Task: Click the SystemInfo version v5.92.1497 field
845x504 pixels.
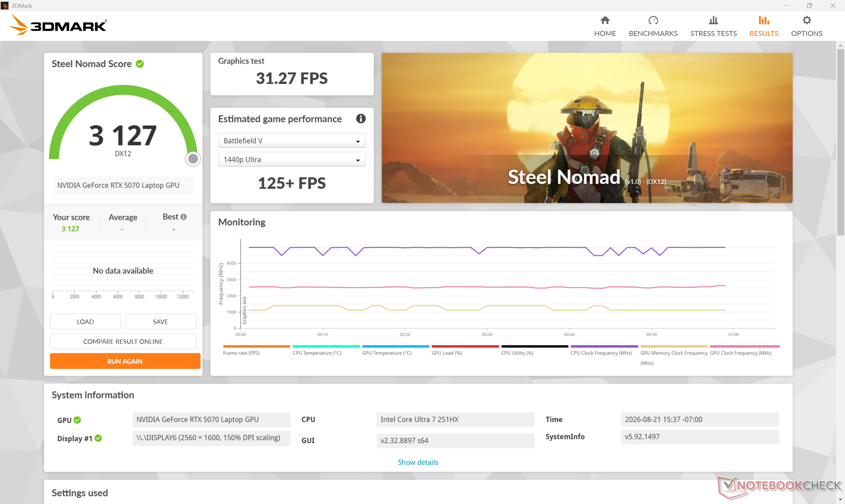Action: pyautogui.click(x=699, y=437)
